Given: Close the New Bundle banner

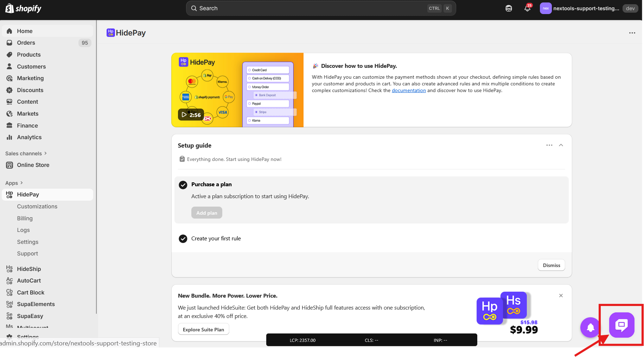Looking at the screenshot, I should coord(561,296).
